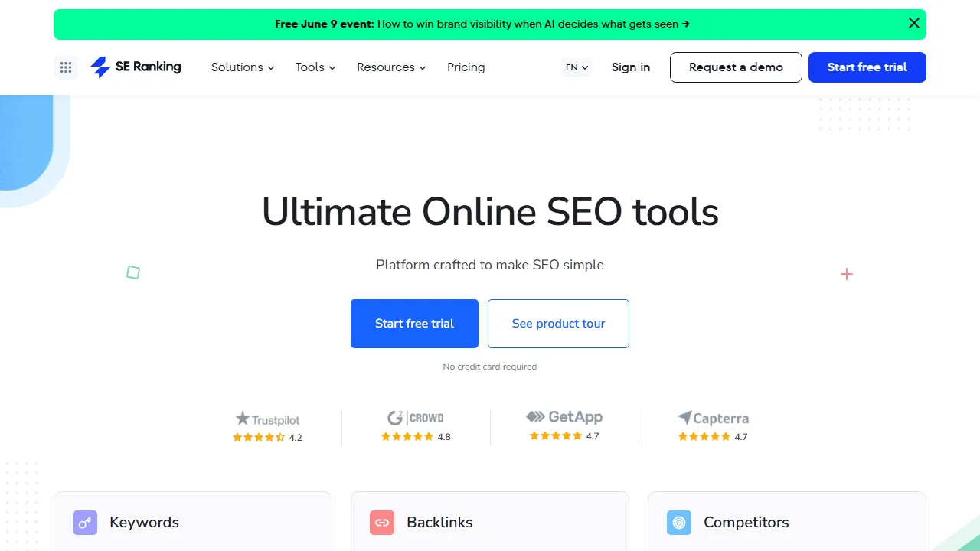
Task: Click the No credit card required text
Action: pyautogui.click(x=490, y=367)
